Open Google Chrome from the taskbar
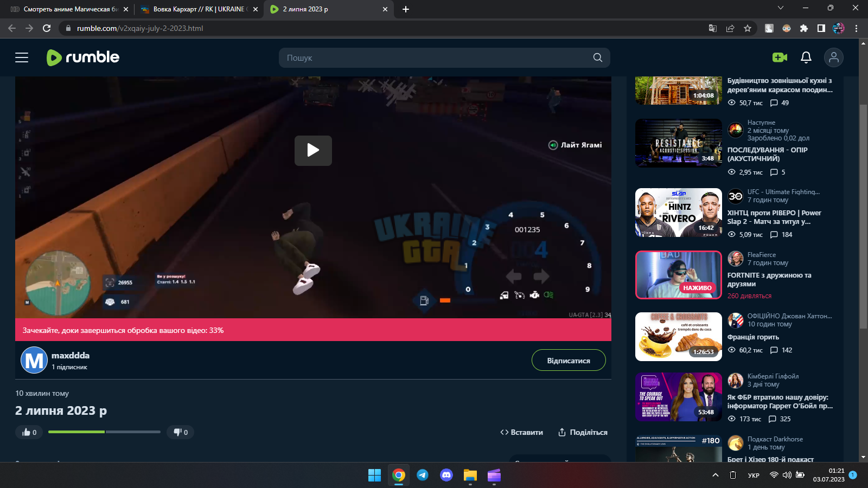868x488 pixels. tap(399, 476)
